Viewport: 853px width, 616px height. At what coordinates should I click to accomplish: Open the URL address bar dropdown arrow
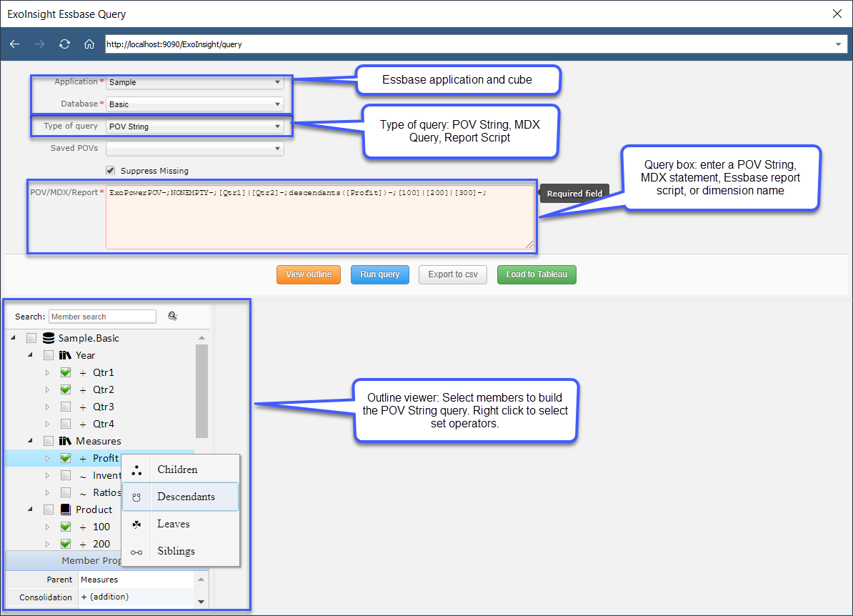(838, 44)
